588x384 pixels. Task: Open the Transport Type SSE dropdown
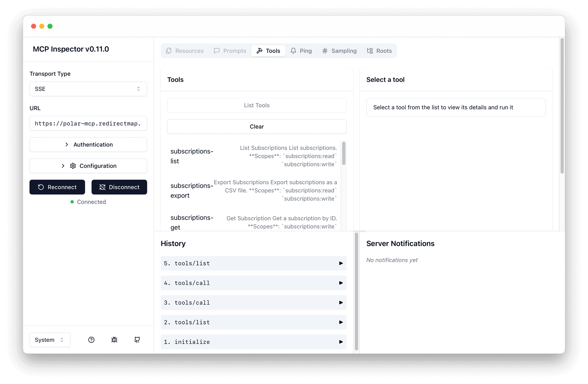(88, 89)
